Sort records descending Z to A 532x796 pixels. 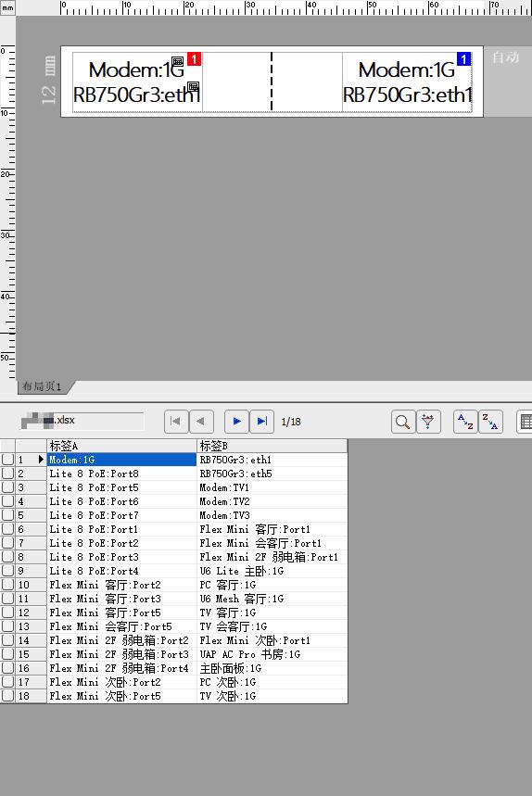[x=490, y=422]
